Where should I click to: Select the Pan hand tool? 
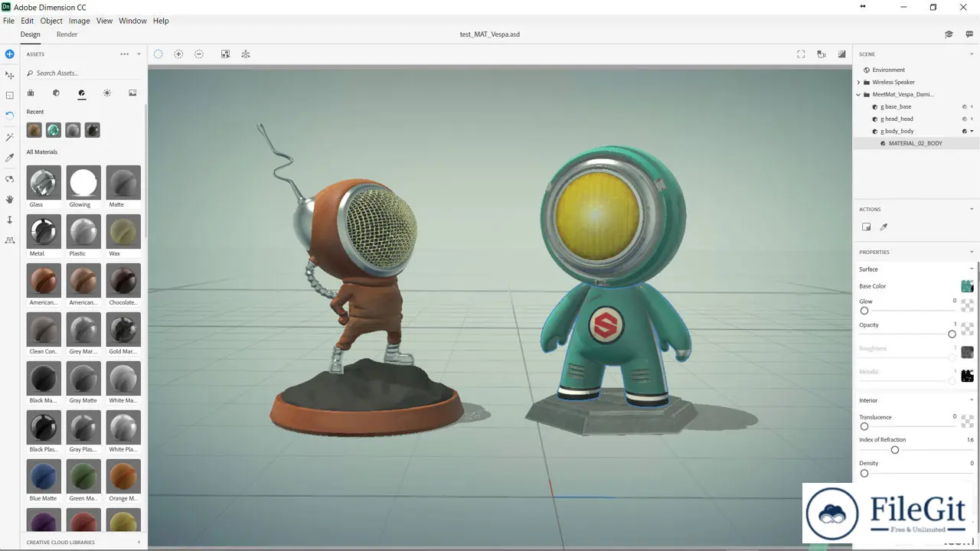tap(9, 199)
